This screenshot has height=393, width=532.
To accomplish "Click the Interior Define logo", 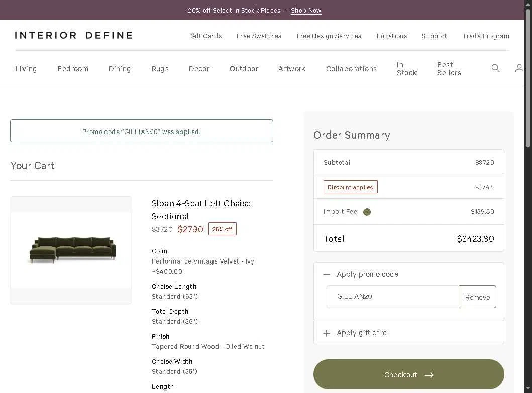I will pyautogui.click(x=74, y=35).
